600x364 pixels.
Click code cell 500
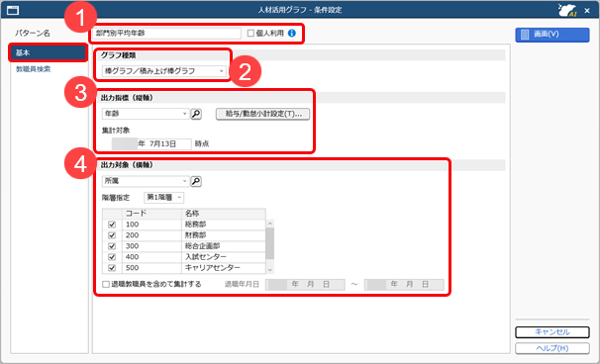coord(151,268)
